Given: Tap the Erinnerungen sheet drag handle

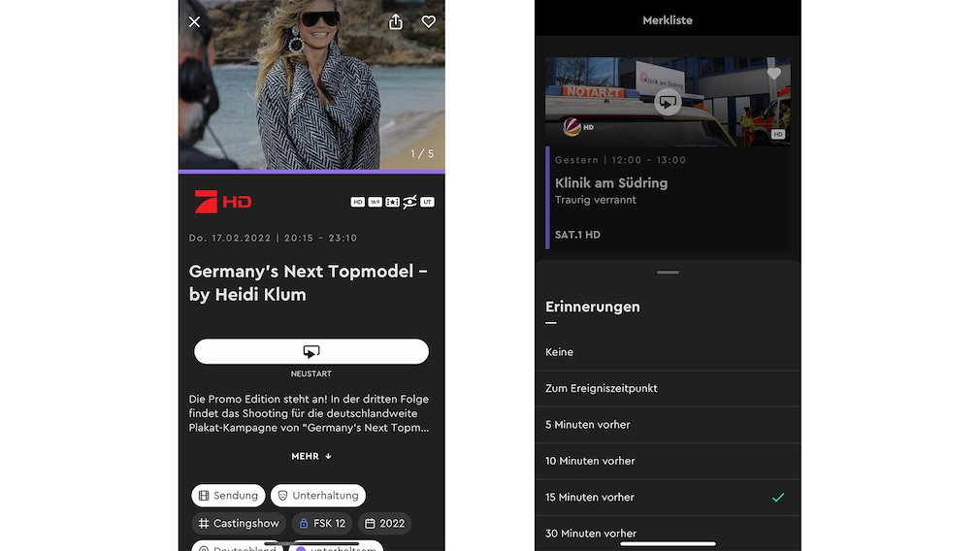Looking at the screenshot, I should pyautogui.click(x=668, y=273).
